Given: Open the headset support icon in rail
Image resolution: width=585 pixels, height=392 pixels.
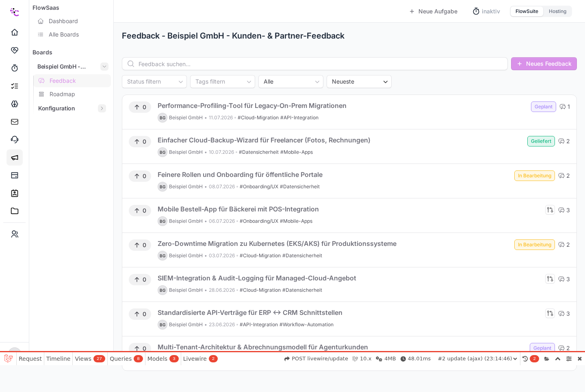Looking at the screenshot, I should coord(15,139).
